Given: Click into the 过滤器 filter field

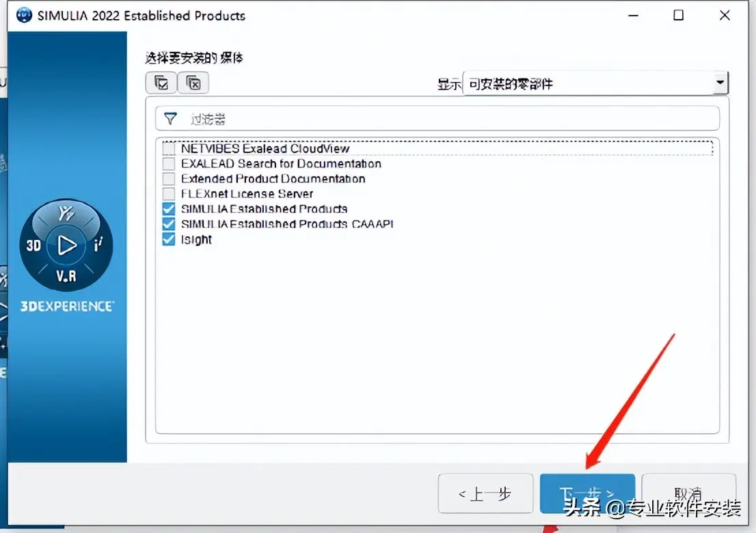Looking at the screenshot, I should 437,118.
